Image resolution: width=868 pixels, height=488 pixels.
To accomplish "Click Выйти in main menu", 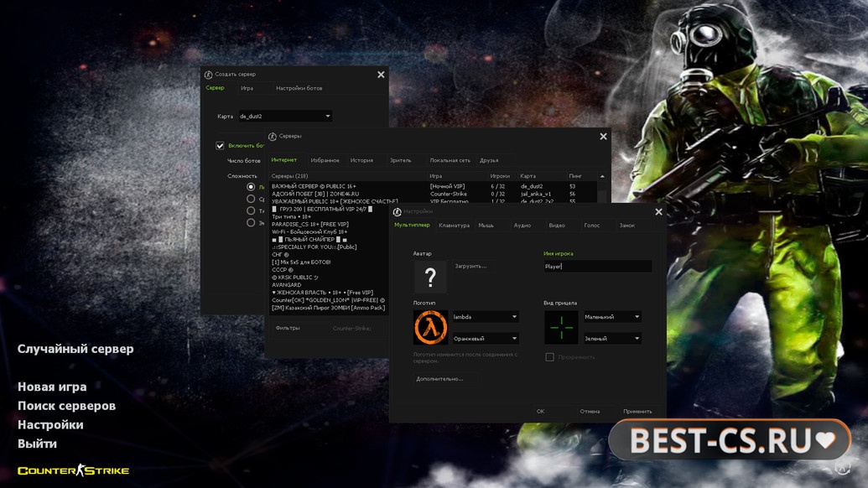I will coord(37,444).
